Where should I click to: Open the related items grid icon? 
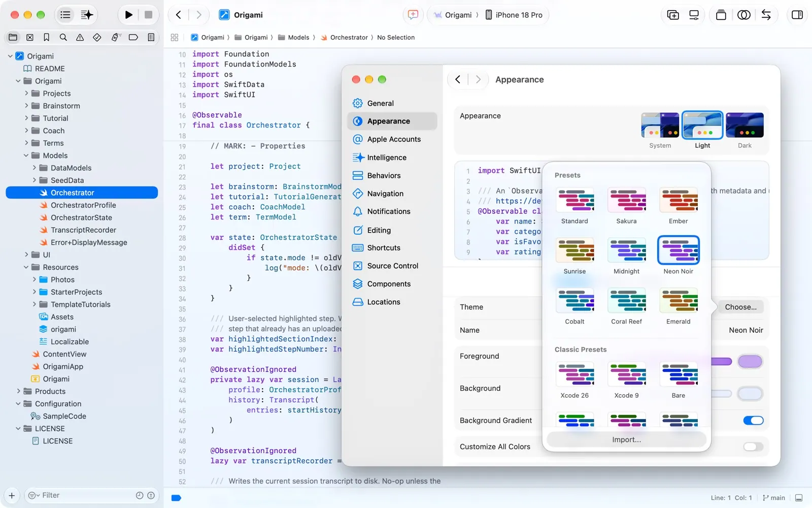175,37
